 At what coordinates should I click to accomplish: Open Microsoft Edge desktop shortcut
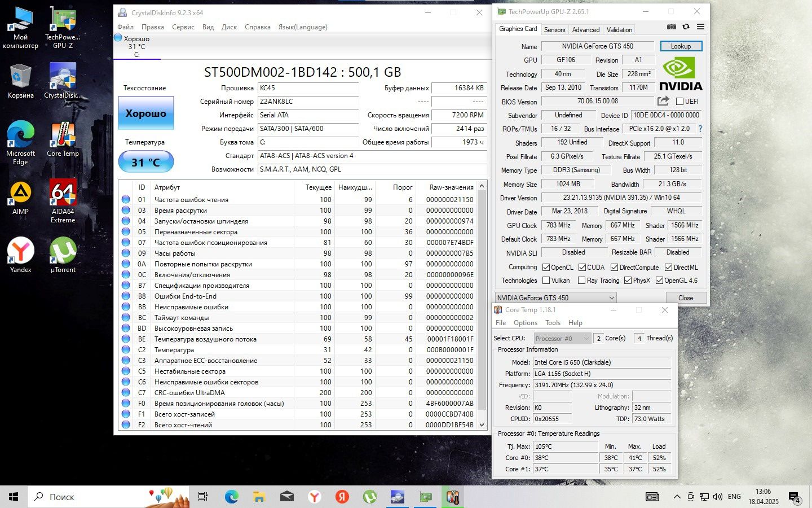pyautogui.click(x=21, y=143)
